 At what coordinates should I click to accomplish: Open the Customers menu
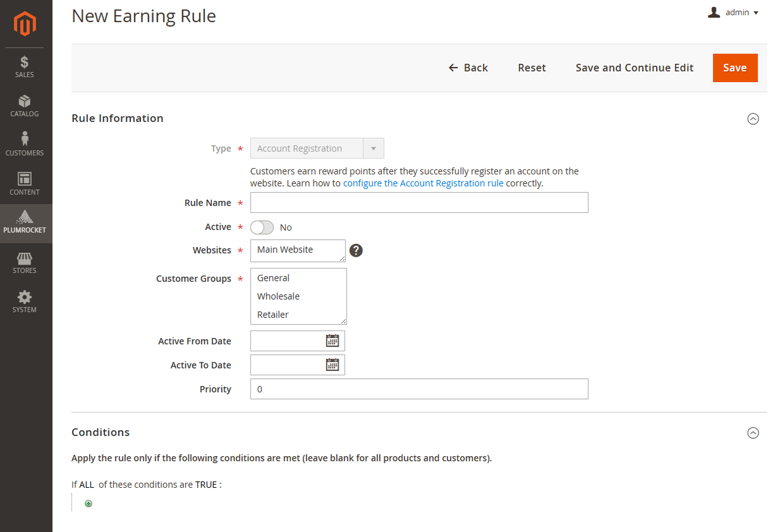coord(25,145)
